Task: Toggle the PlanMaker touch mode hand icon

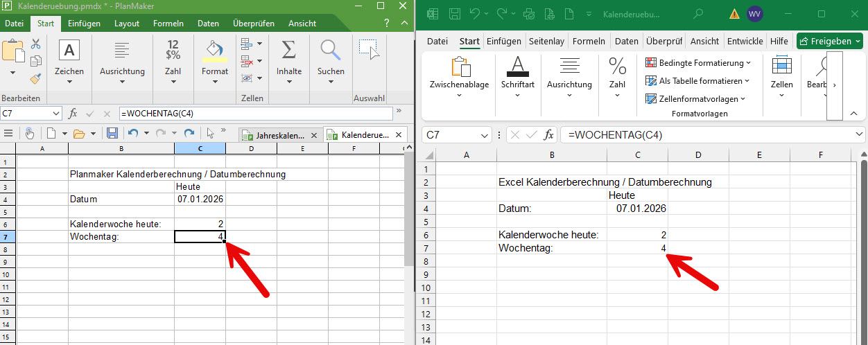Action: point(29,133)
